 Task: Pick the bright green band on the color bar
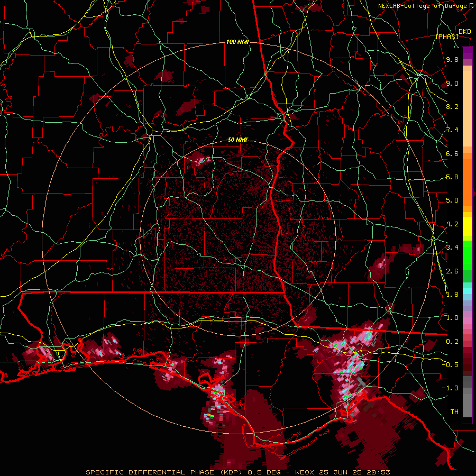(x=467, y=256)
